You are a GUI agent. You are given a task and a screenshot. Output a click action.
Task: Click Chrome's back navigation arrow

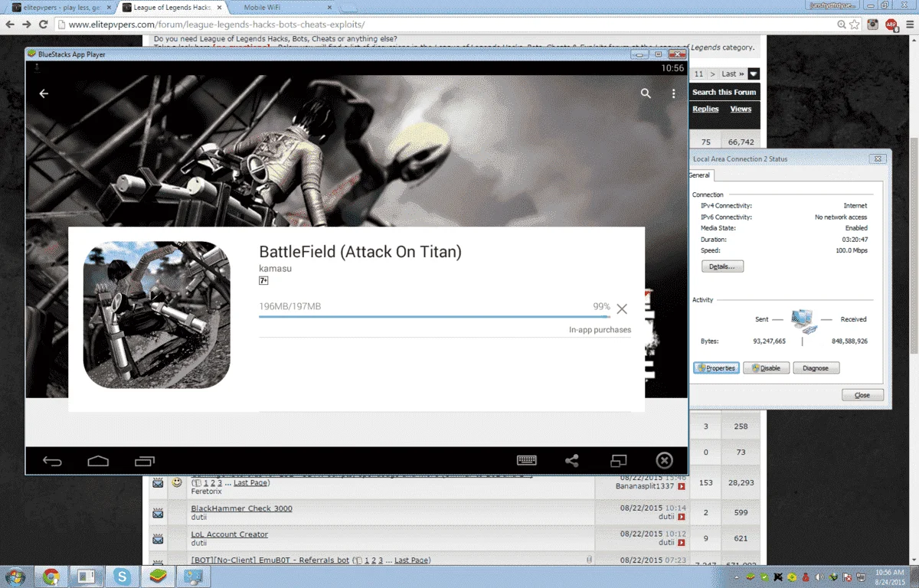pyautogui.click(x=10, y=24)
